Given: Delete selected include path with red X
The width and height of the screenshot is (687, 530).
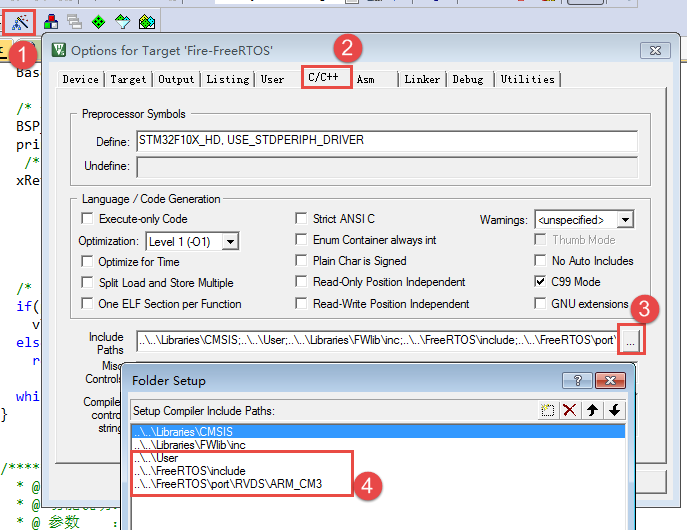Looking at the screenshot, I should click(x=570, y=410).
